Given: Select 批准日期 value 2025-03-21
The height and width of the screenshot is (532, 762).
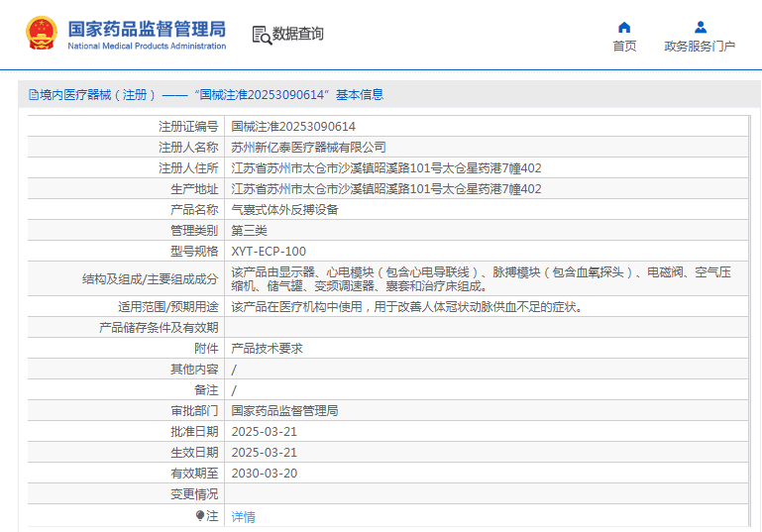Looking at the screenshot, I should 264,431.
